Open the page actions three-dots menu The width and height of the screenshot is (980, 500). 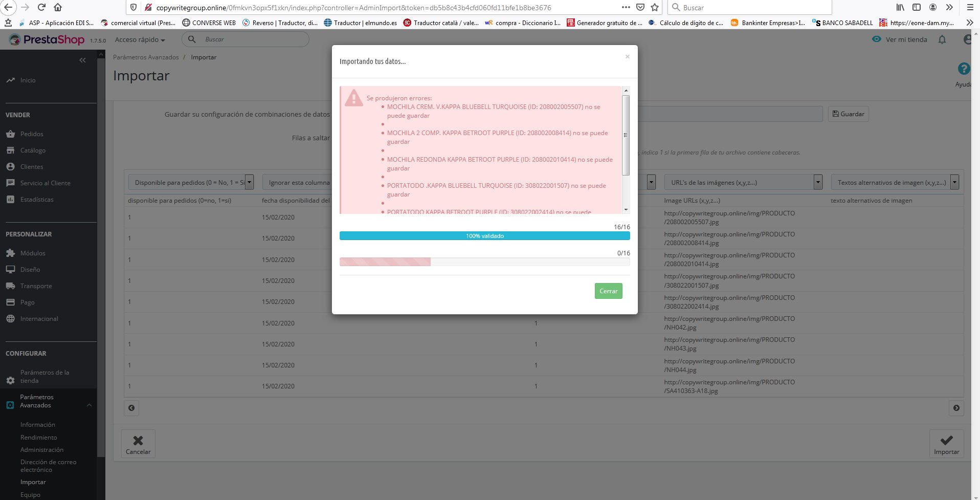626,7
